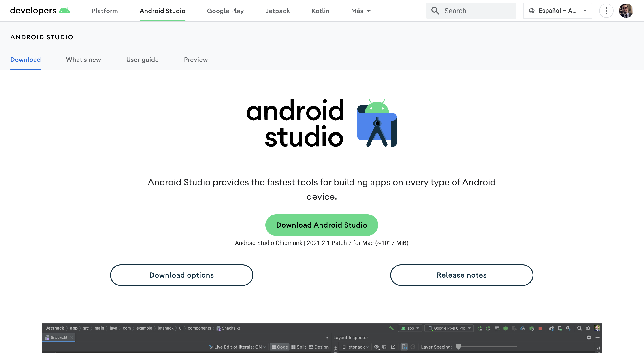
Task: Close the Snacks.kt editor tab
Action: [71, 338]
